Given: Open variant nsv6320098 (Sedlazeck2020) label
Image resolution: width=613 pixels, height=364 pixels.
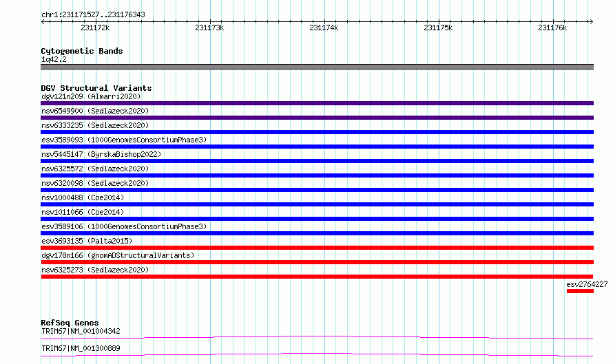Looking at the screenshot, I should pyautogui.click(x=95, y=183).
